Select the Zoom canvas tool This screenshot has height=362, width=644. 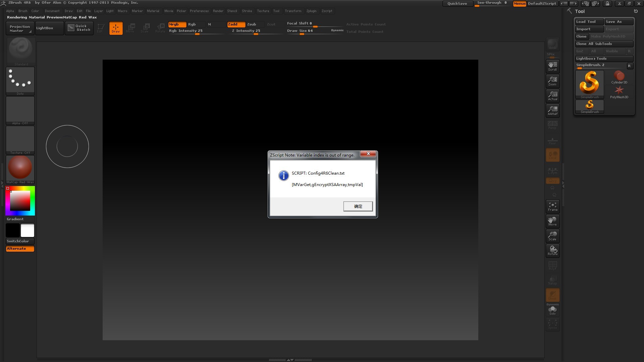click(552, 81)
